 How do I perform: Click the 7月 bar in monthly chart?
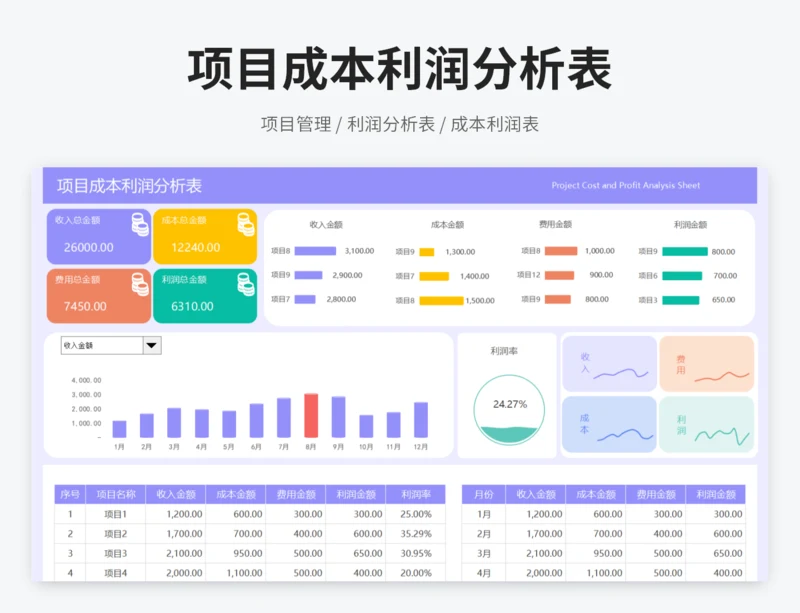click(284, 418)
